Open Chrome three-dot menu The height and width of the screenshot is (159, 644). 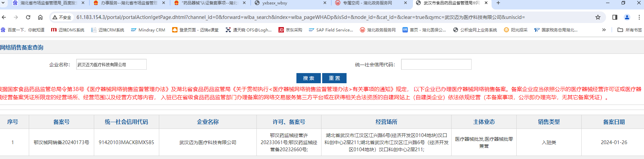point(639,17)
